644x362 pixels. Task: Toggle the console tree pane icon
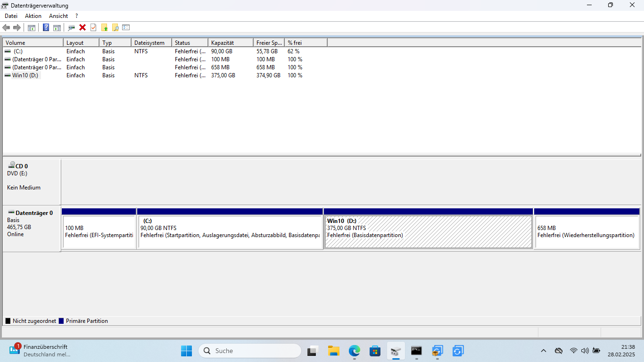coord(32,27)
